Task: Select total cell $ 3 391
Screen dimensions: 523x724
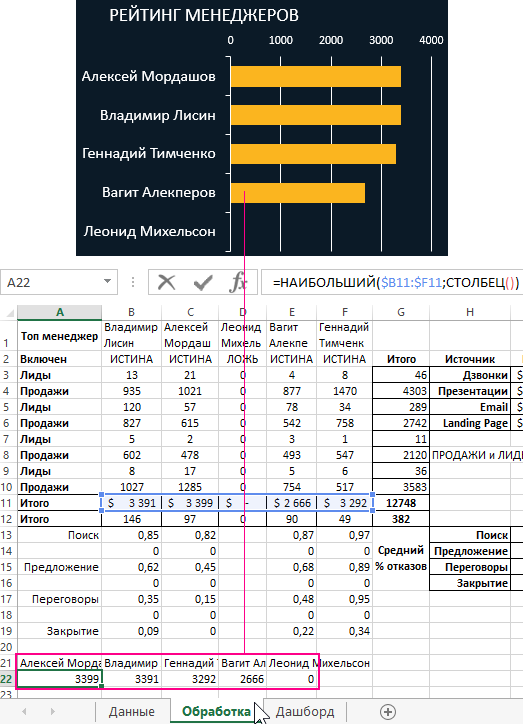Action: [x=132, y=503]
